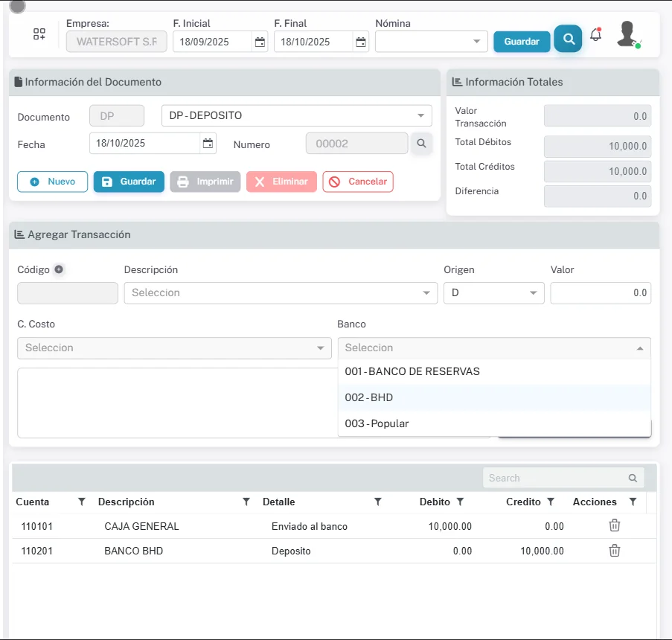Viewport: 672px width, 640px height.
Task: Select 002-BHD bank option
Action: (x=494, y=397)
